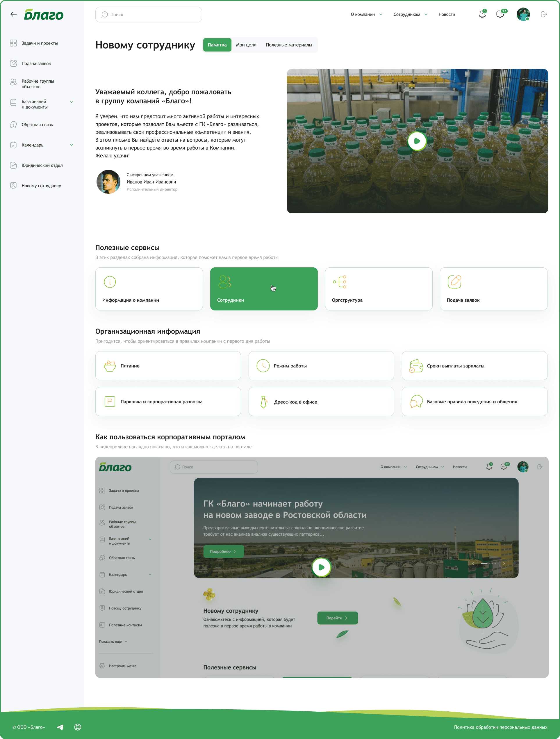Open the highlighted Сотрудники service card

[264, 289]
